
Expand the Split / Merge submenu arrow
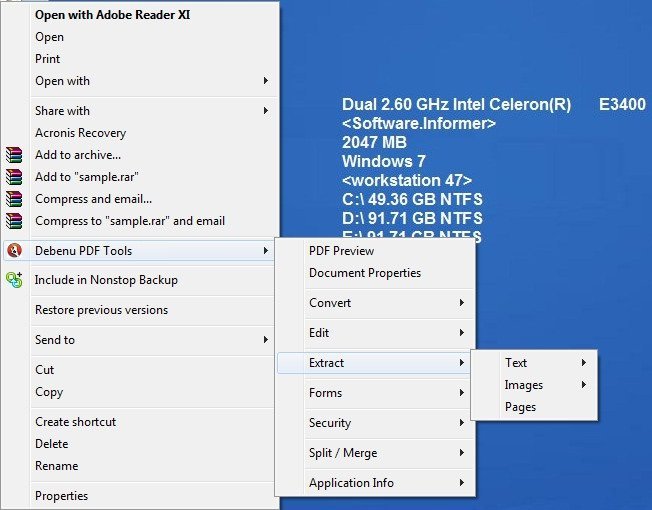click(x=462, y=453)
